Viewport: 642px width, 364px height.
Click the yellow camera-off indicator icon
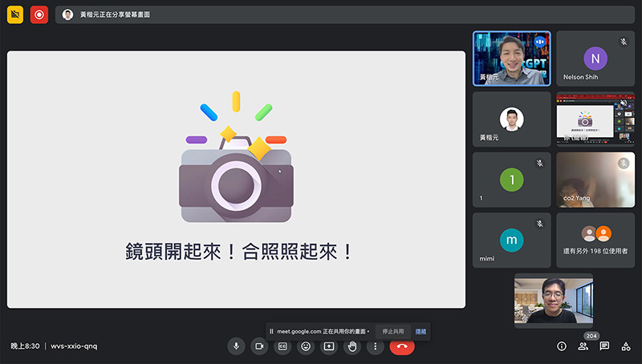pos(15,14)
